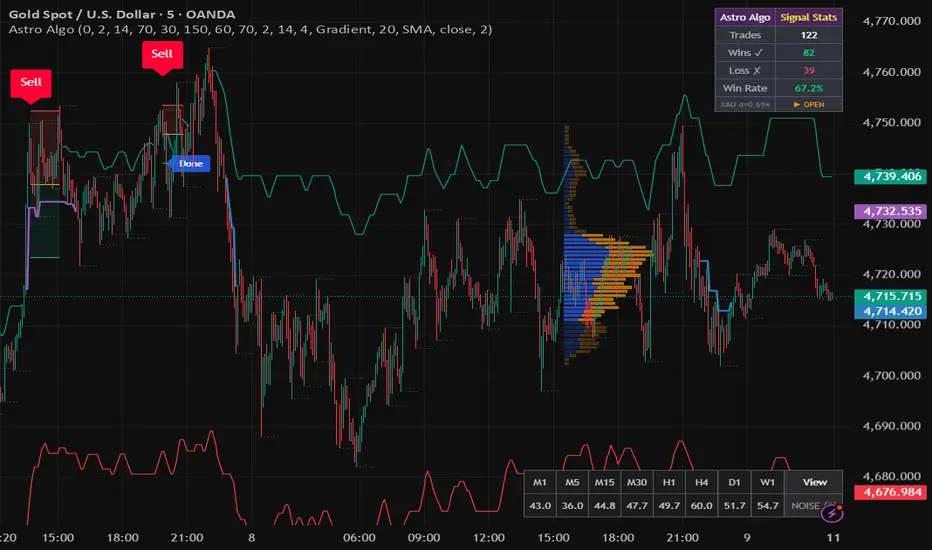Click the 06:00 time axis label
This screenshot has width=932, height=550.
pos(359,538)
